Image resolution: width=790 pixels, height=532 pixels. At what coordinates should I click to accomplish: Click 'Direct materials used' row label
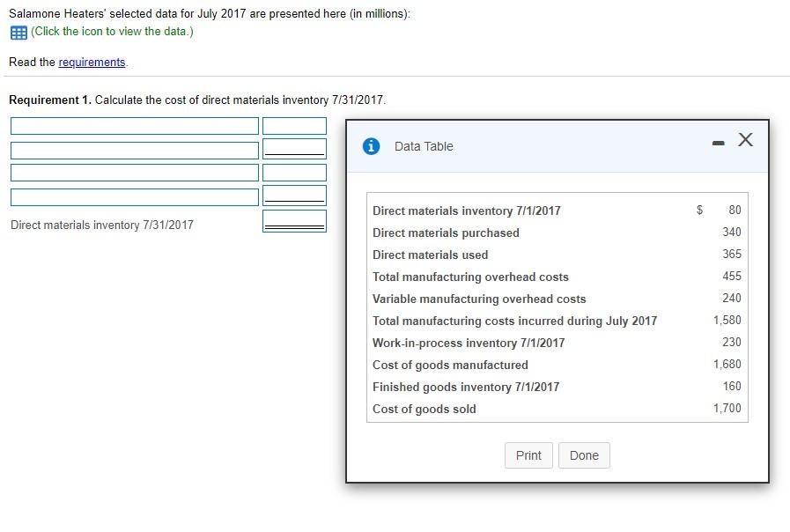click(x=431, y=255)
